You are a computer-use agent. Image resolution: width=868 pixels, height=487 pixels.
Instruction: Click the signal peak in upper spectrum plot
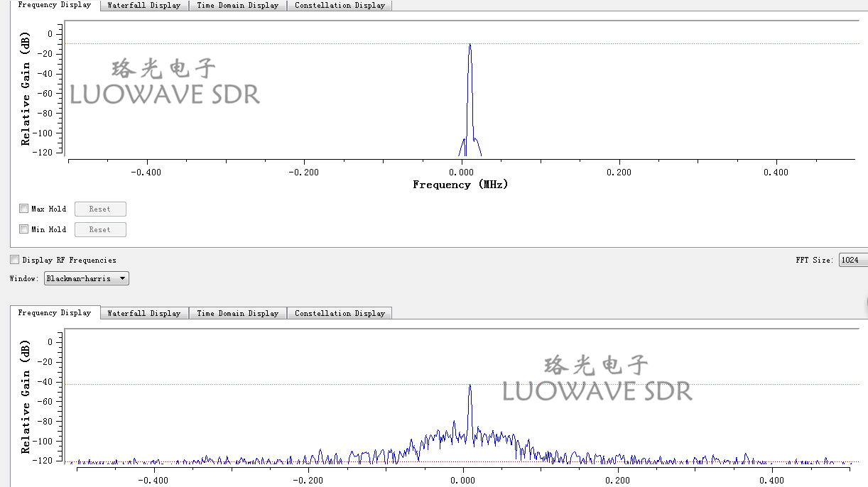click(470, 45)
